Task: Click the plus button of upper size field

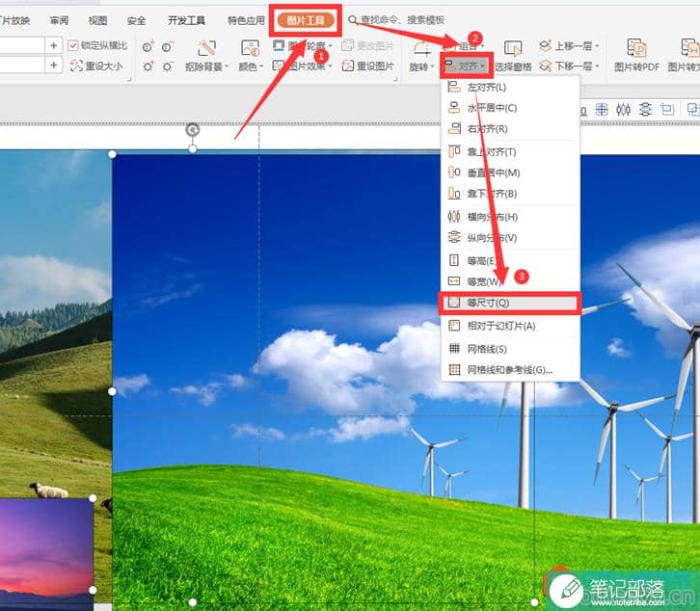Action: (54, 45)
